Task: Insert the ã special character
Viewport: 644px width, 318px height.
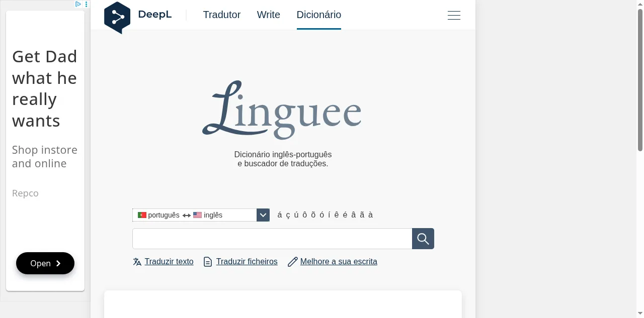Action: point(362,215)
